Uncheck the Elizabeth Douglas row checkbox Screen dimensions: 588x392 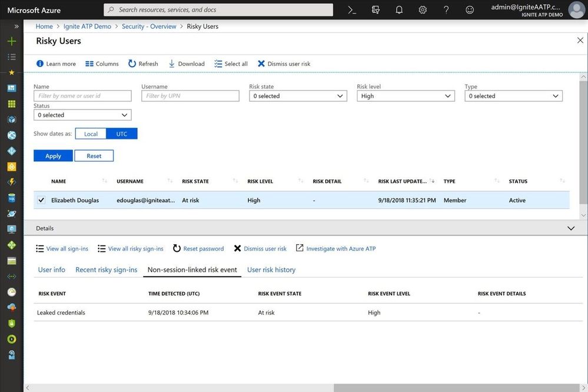point(41,200)
